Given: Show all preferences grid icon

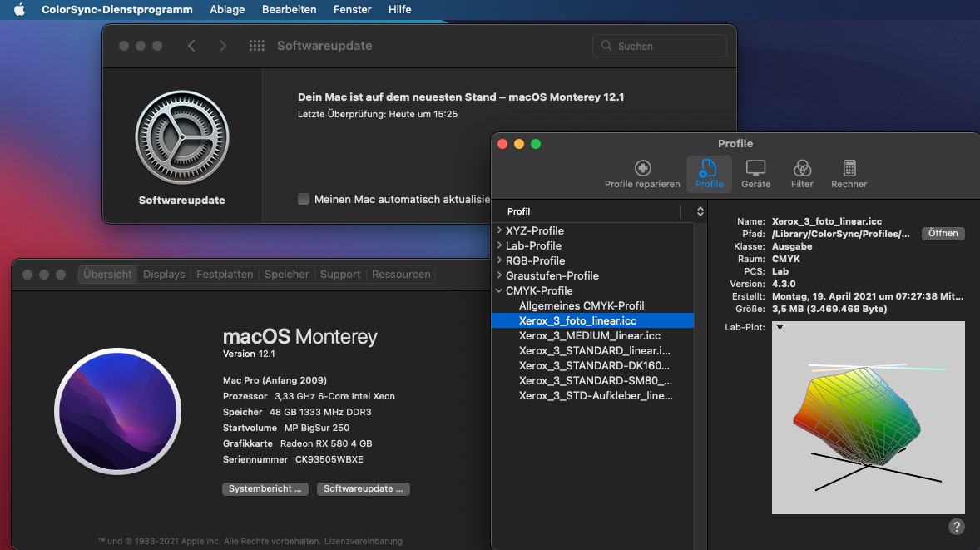Looking at the screenshot, I should coord(257,46).
